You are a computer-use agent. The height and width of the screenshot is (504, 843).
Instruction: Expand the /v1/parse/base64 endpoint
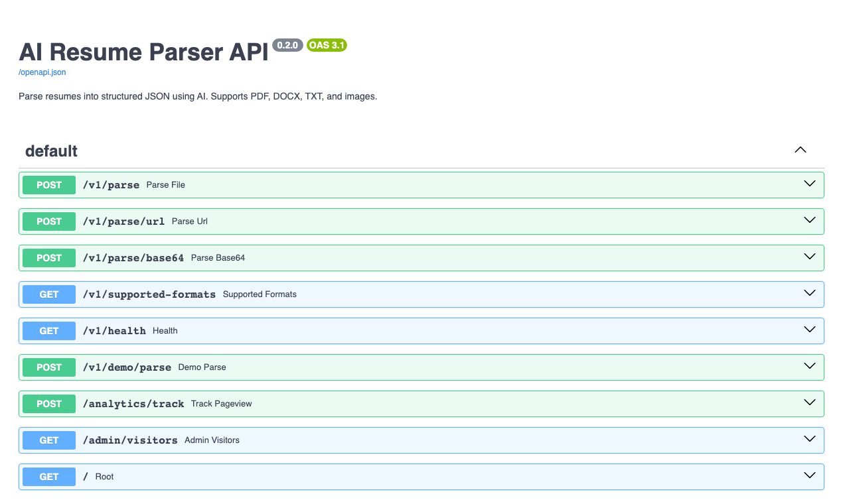[x=809, y=257]
